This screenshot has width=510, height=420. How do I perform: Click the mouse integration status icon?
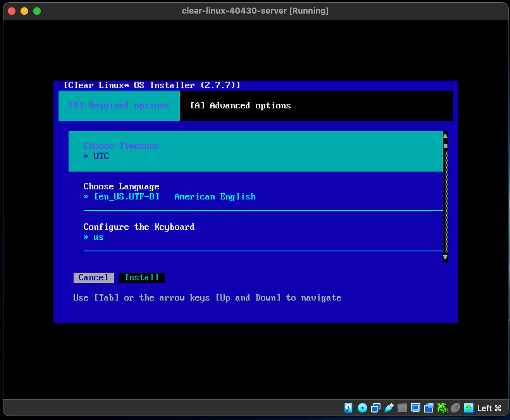click(455, 408)
